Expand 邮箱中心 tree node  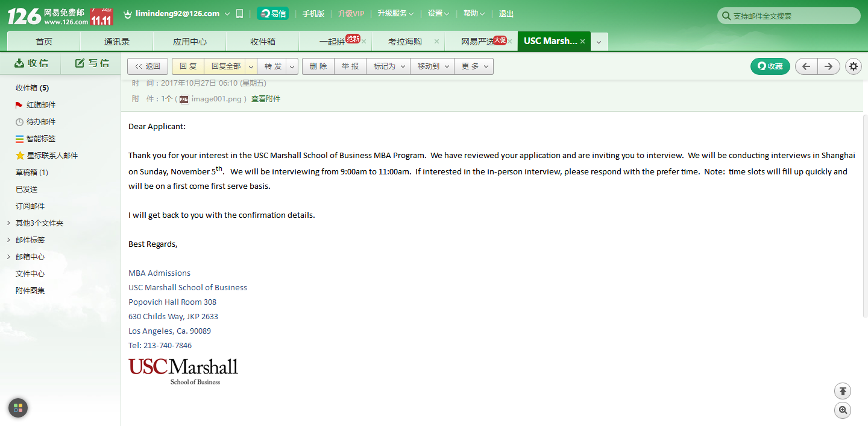pos(8,257)
